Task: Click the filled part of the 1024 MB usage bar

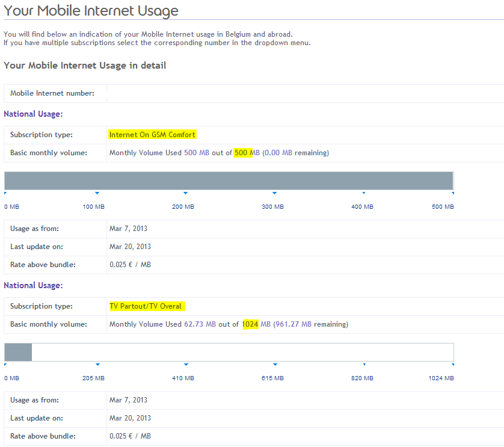Action: tap(18, 353)
